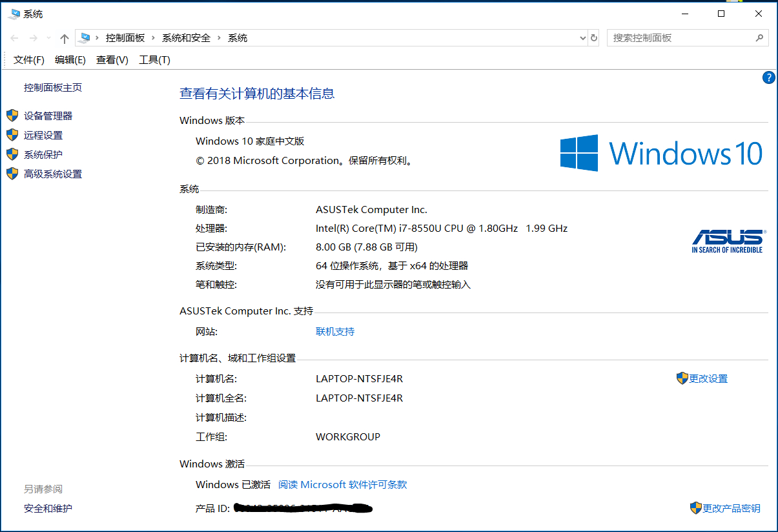Click shield icon beside 更改设置
778x532 pixels.
(682, 378)
